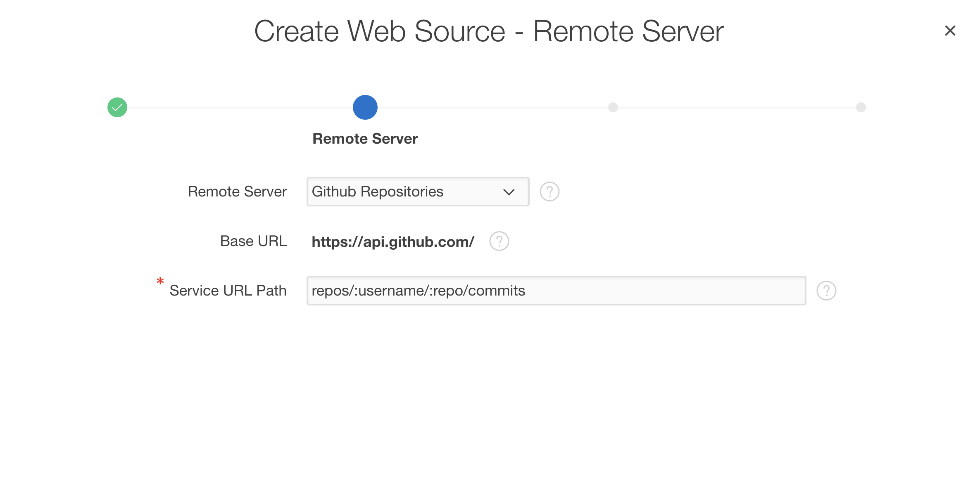Show help for Remote Server dropdown
This screenshot has width=980, height=478.
[x=549, y=192]
